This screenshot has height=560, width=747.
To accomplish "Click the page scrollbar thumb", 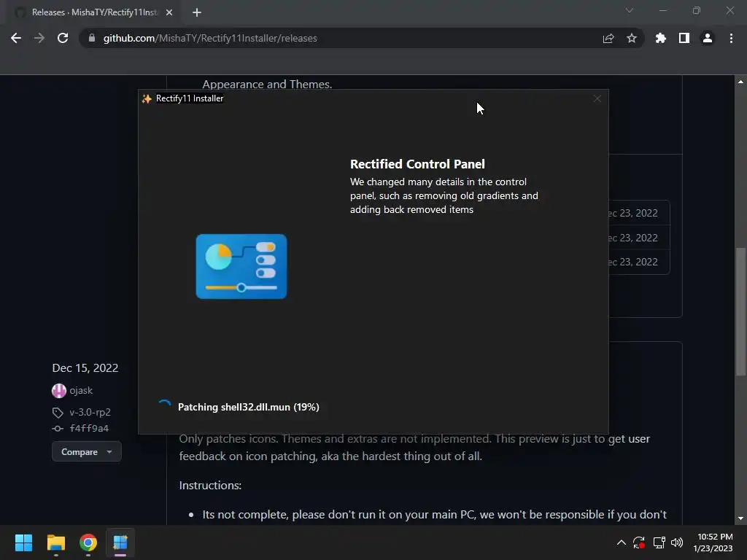I will pyautogui.click(x=740, y=312).
